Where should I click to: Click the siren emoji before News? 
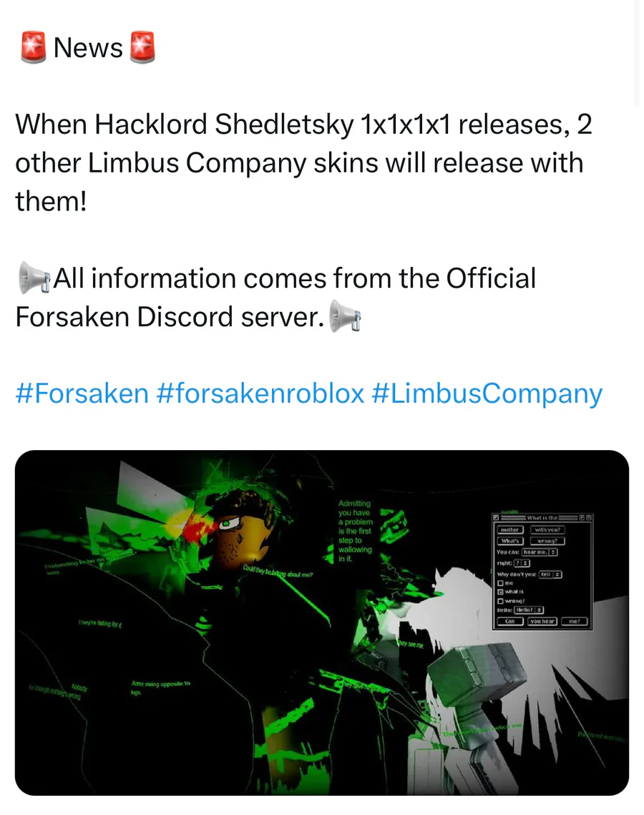point(34,47)
